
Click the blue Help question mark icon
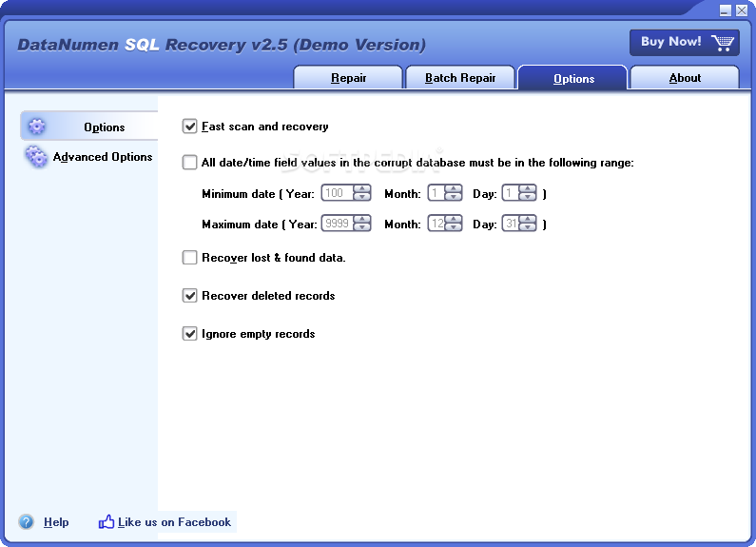[26, 522]
